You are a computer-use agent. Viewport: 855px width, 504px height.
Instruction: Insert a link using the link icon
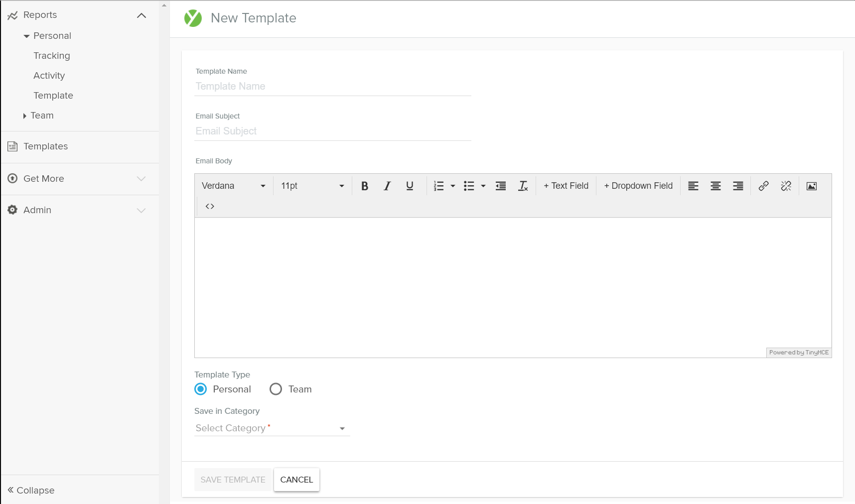pos(763,186)
